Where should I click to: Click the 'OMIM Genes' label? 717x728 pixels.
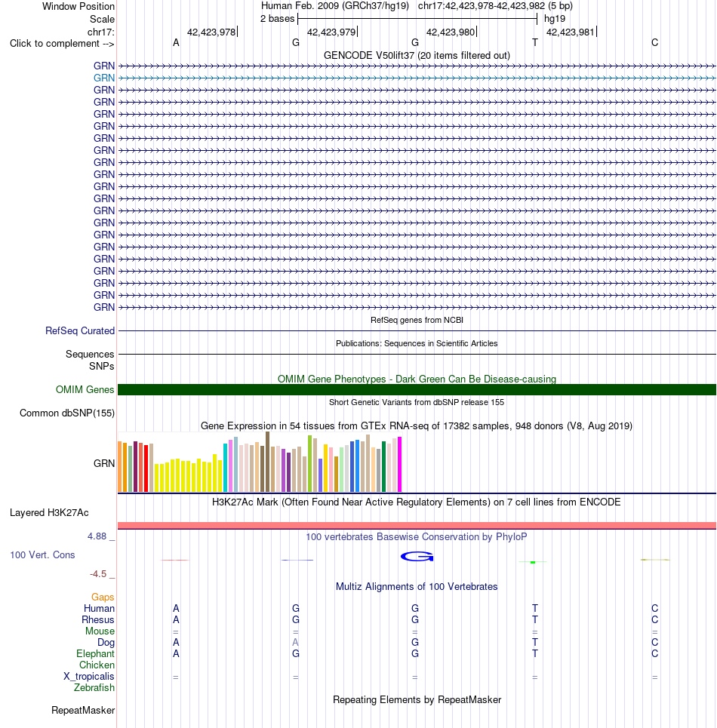coord(85,389)
